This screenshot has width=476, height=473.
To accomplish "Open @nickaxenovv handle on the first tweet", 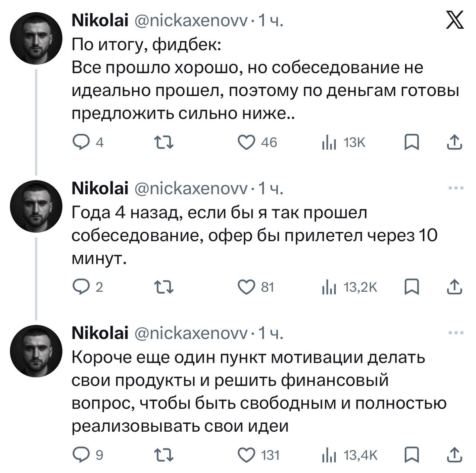I will pos(190,22).
